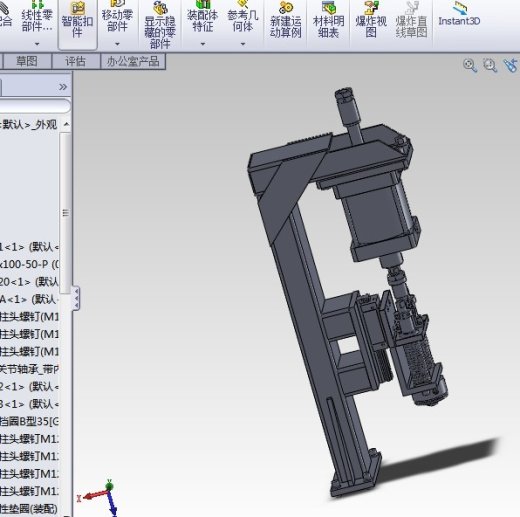Click the feature tree vertical scrollbar
The image size is (520, 517).
pyautogui.click(x=65, y=213)
